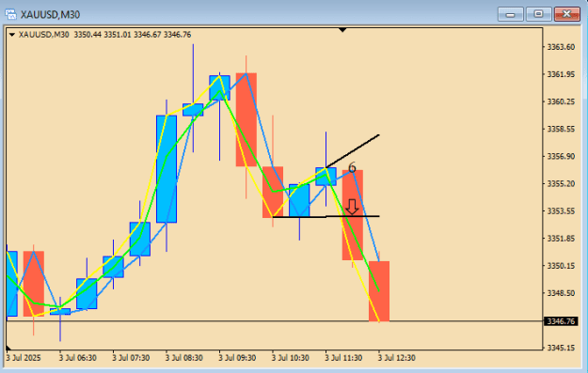Click the 3 Jul 12:30 time label
Screen dimensions: 588x373
(x=397, y=358)
